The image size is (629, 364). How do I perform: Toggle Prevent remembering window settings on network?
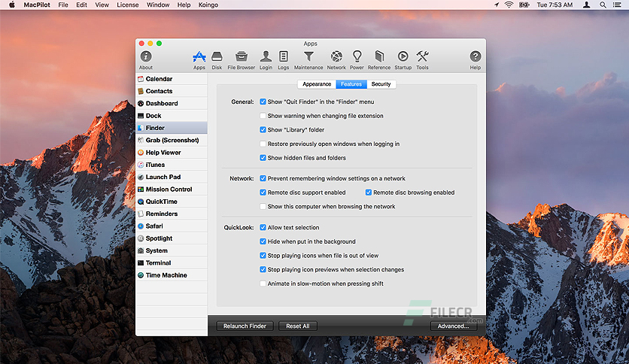click(x=263, y=178)
